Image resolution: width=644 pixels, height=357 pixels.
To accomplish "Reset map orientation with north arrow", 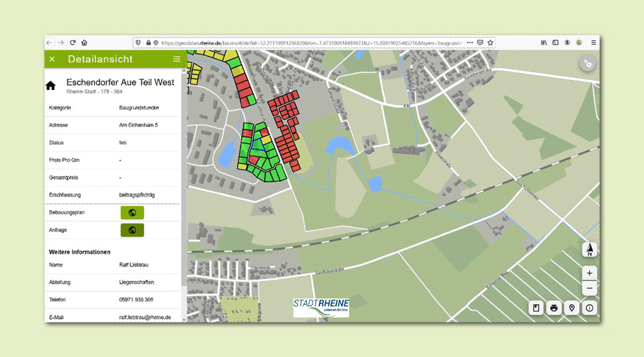I will coord(589,250).
